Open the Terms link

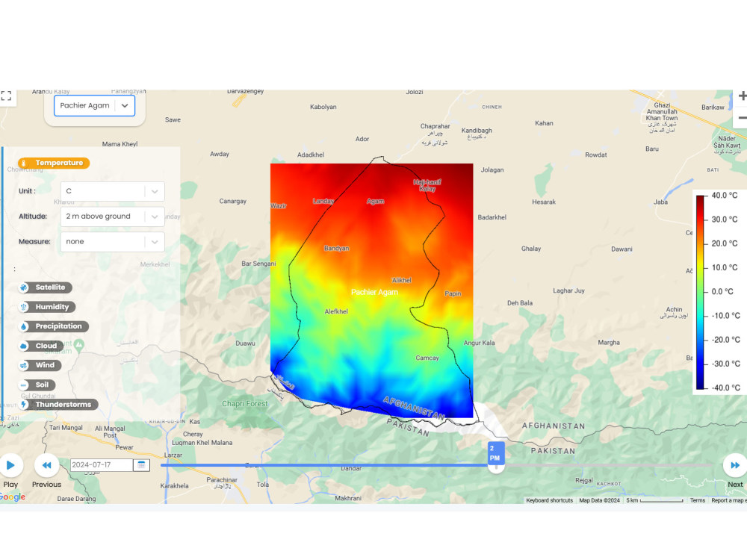696,500
